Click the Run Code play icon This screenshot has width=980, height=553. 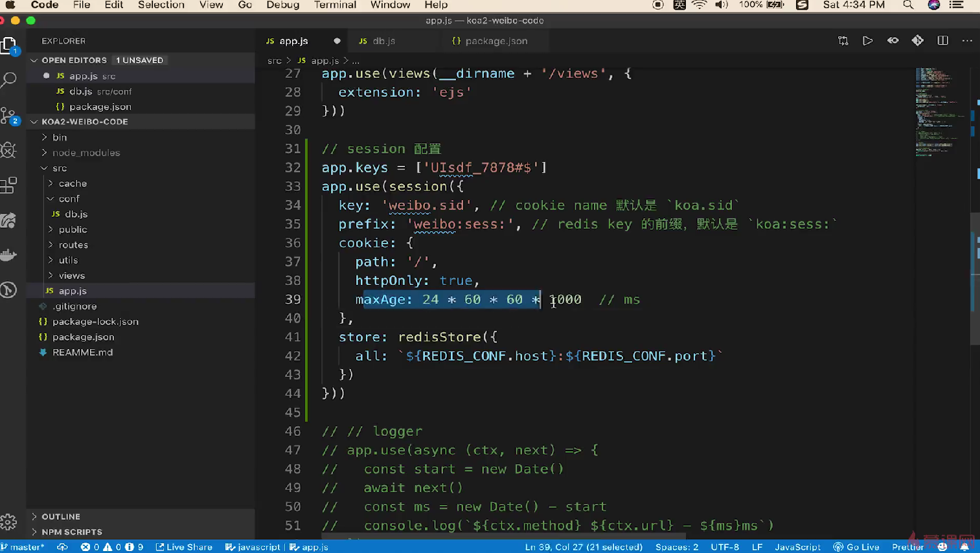(867, 41)
